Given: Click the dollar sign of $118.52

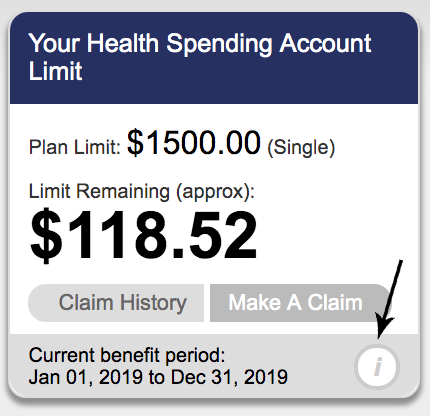Looking at the screenshot, I should (x=46, y=235).
